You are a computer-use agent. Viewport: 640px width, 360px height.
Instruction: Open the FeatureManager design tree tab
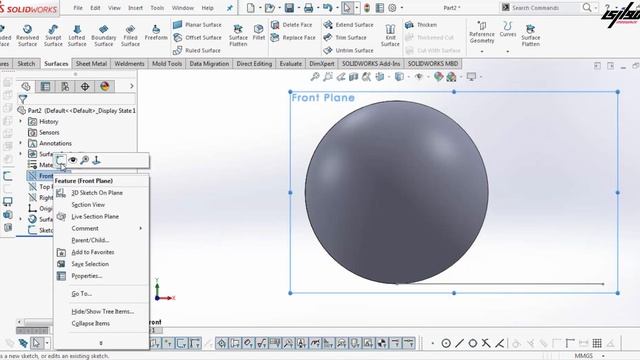click(26, 86)
